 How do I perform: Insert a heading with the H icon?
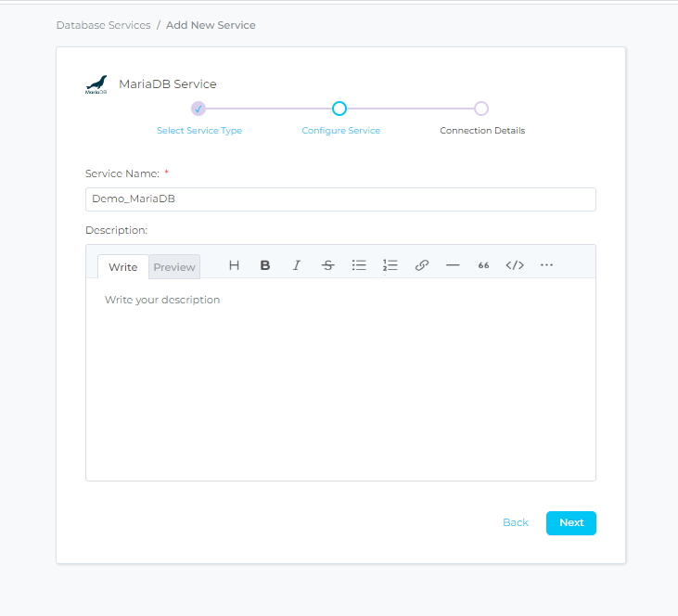click(x=234, y=265)
